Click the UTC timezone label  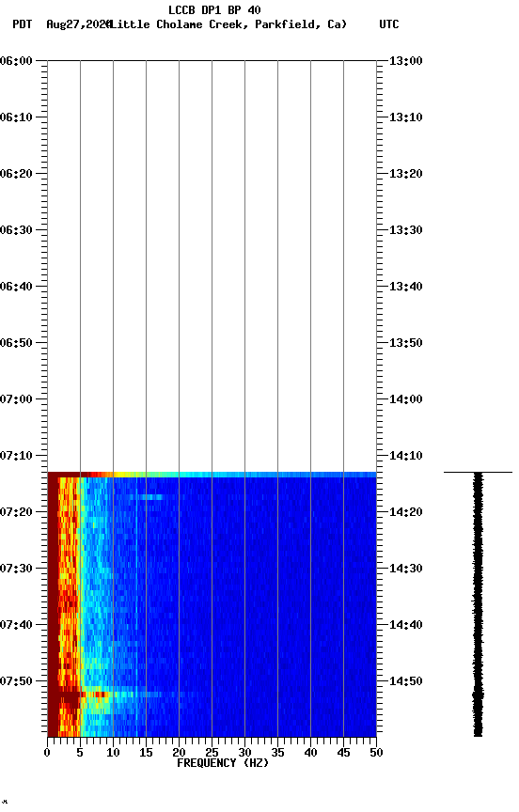[389, 24]
